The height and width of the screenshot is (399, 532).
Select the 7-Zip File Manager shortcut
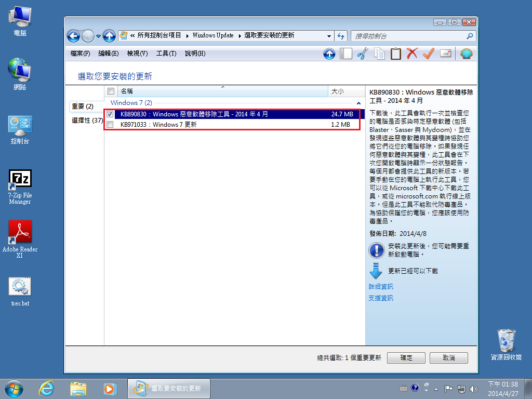[20, 187]
